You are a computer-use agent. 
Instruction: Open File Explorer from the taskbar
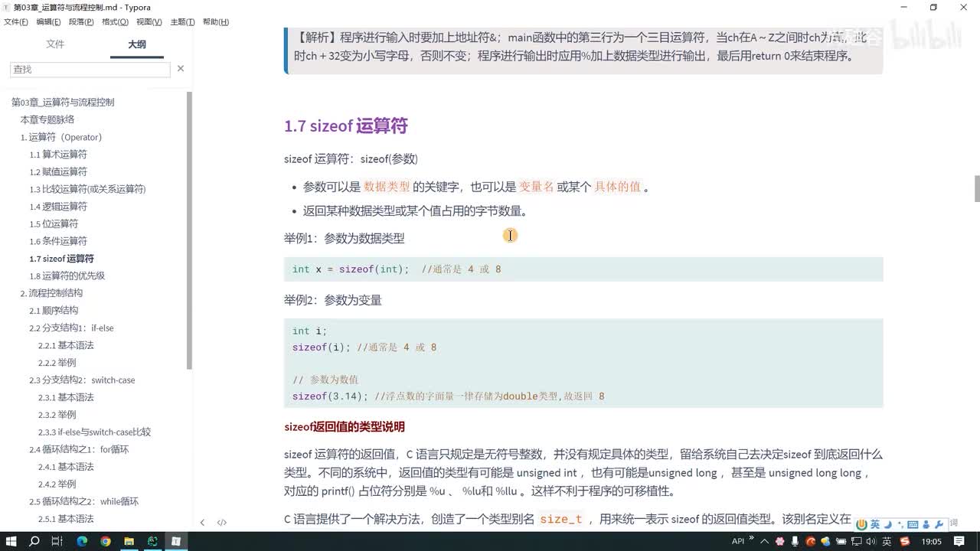tap(129, 541)
